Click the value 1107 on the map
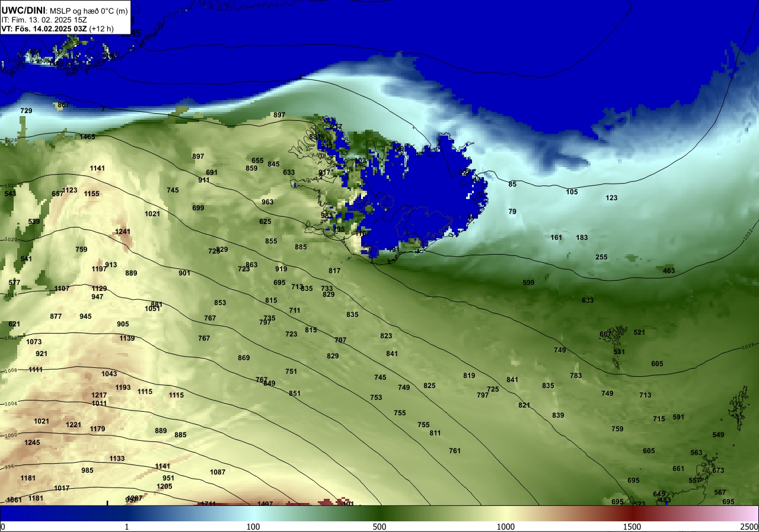This screenshot has width=759, height=532. click(x=62, y=289)
